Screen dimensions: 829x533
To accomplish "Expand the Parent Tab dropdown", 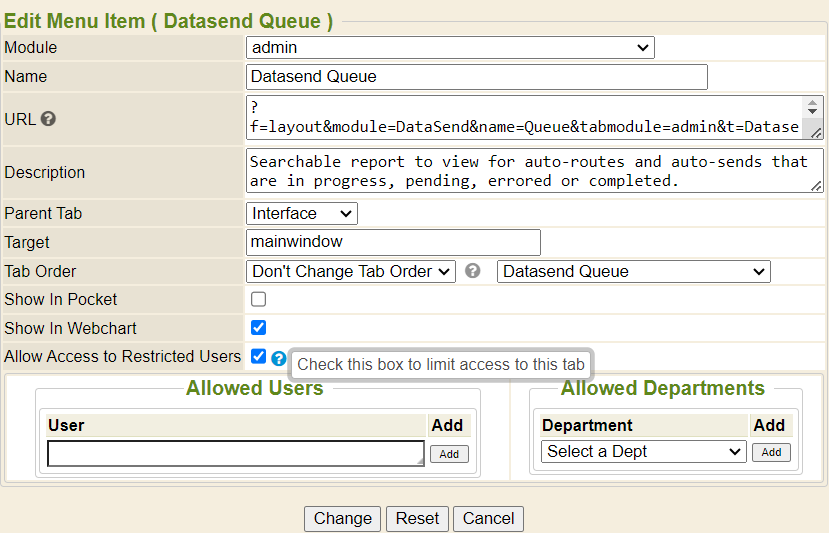I will tap(301, 213).
